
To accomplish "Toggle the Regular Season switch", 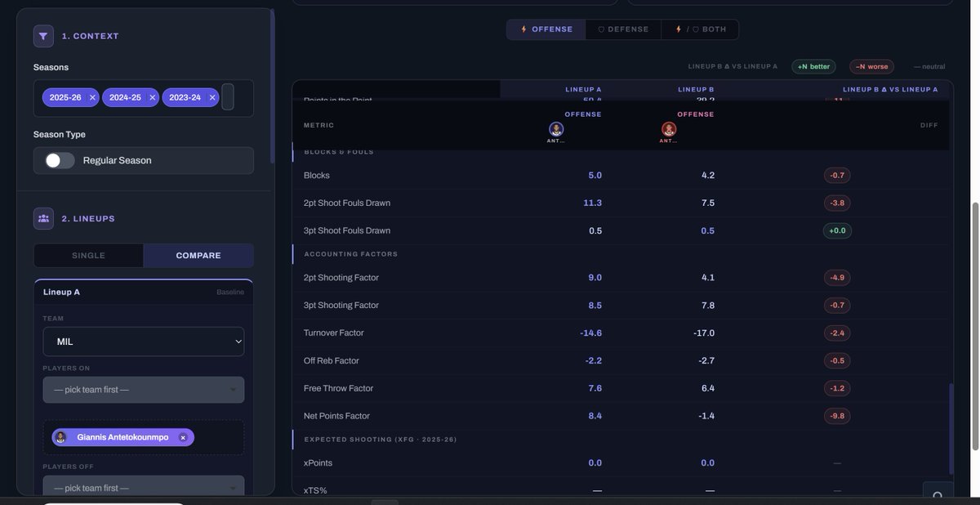I will coord(60,160).
